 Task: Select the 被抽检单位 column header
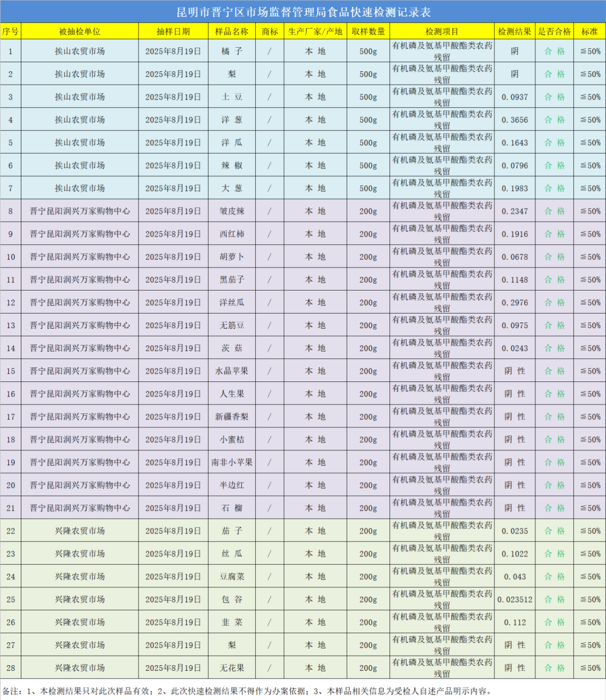pyautogui.click(x=80, y=31)
